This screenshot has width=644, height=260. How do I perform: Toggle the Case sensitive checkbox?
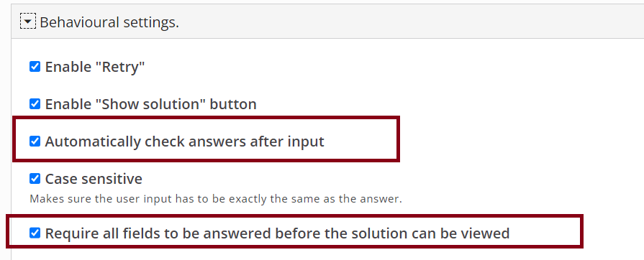35,179
